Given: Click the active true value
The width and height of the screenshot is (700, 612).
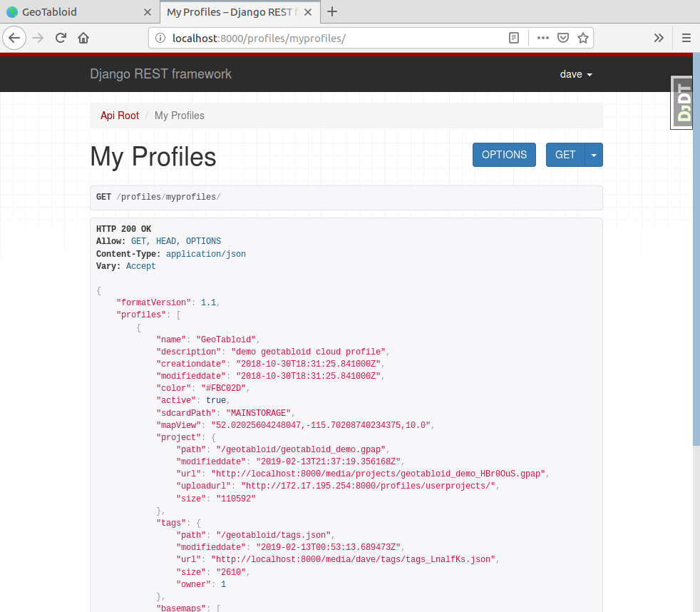Looking at the screenshot, I should 215,400.
